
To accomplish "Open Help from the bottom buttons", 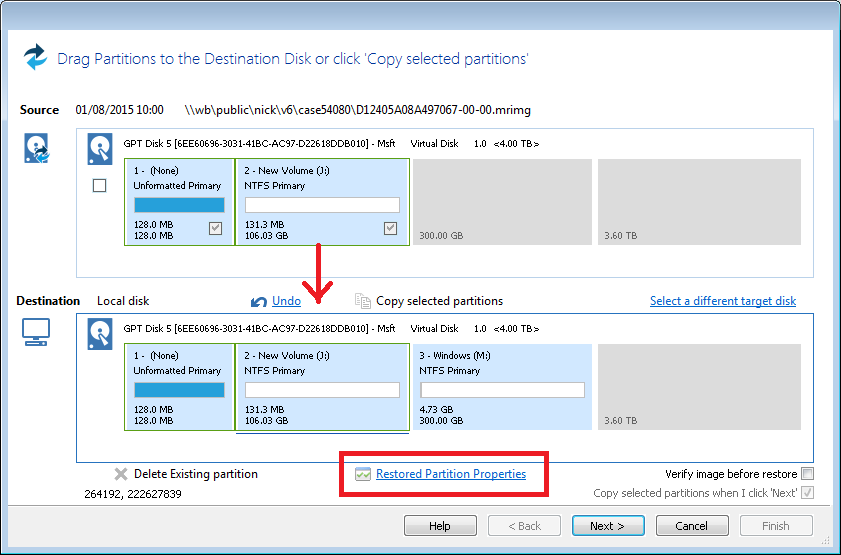I will tap(439, 526).
